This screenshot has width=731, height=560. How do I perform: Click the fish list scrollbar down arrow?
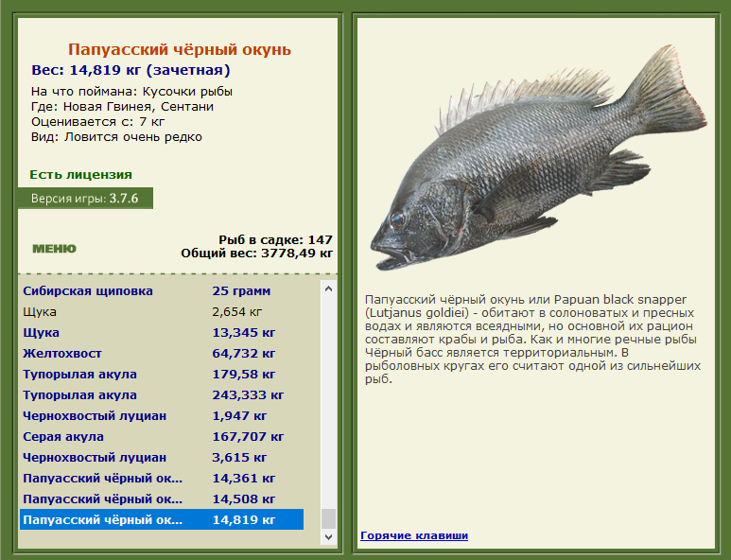(x=328, y=536)
